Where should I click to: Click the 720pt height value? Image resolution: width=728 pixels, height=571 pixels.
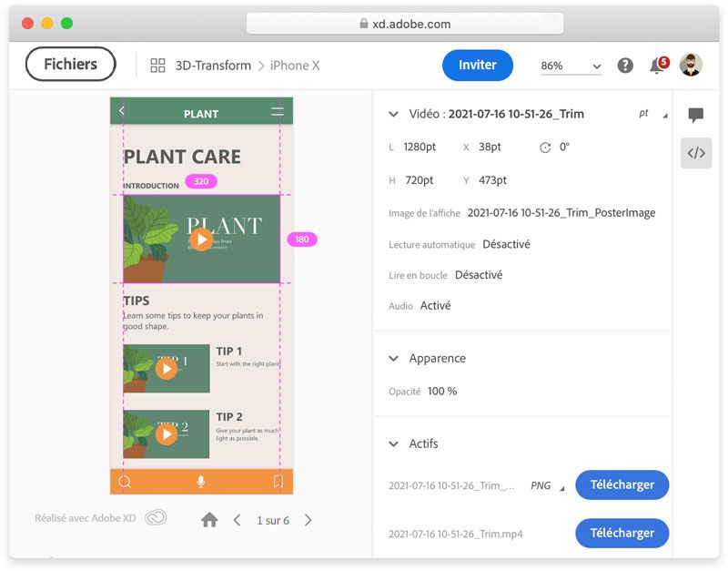tap(419, 180)
